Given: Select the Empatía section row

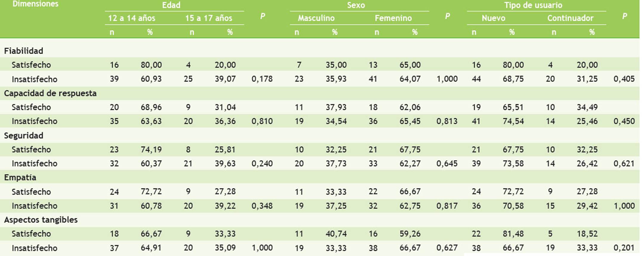Looking at the screenshot, I should coord(20,177).
